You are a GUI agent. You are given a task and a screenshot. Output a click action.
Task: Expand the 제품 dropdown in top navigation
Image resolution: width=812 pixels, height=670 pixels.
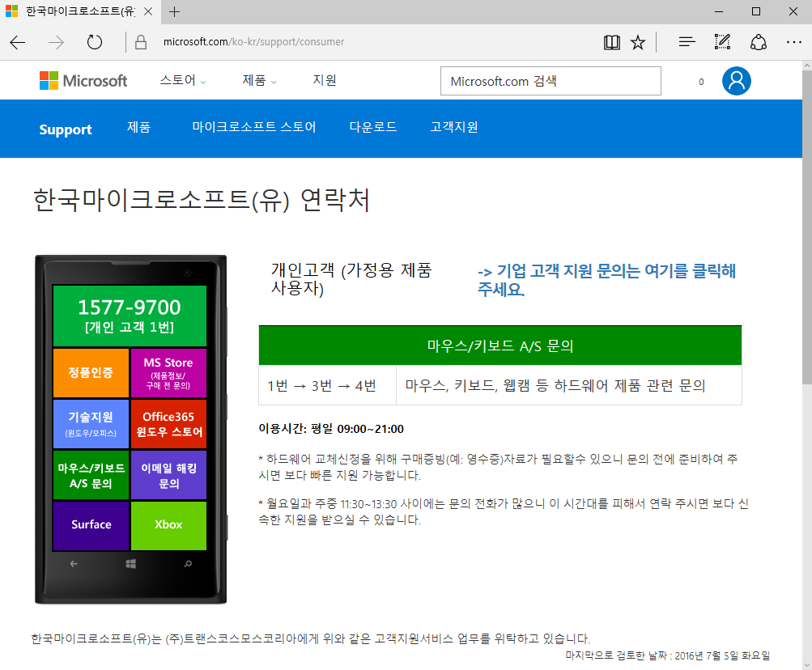click(259, 80)
